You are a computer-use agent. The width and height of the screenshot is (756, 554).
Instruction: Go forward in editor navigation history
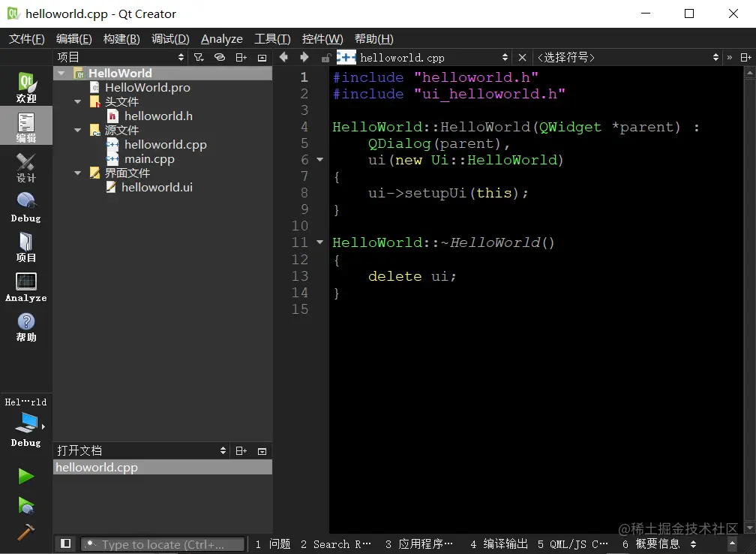(304, 57)
